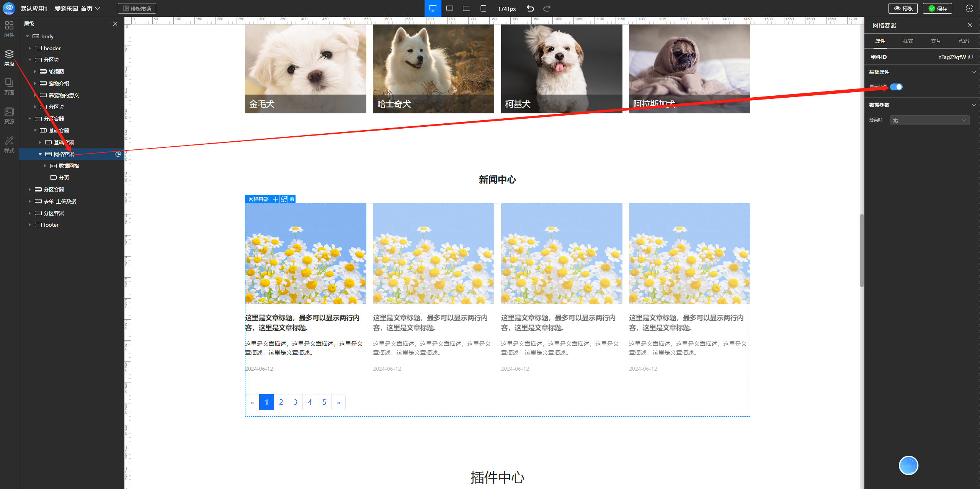The height and width of the screenshot is (489, 980).
Task: Redo the last undone action
Action: coord(547,8)
